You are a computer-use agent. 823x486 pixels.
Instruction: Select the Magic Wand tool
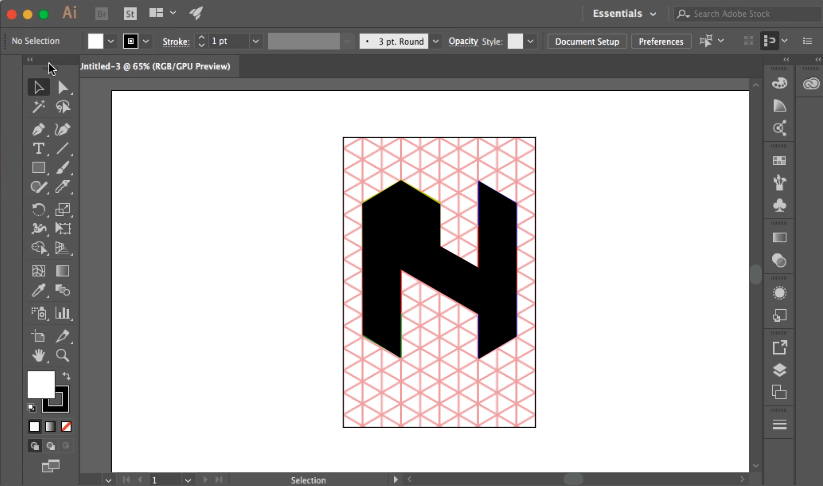pos(38,107)
